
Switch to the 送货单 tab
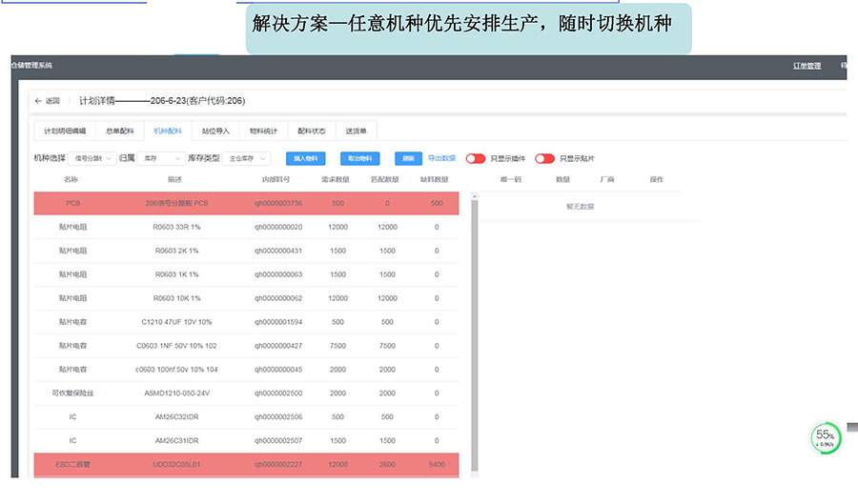pyautogui.click(x=356, y=131)
